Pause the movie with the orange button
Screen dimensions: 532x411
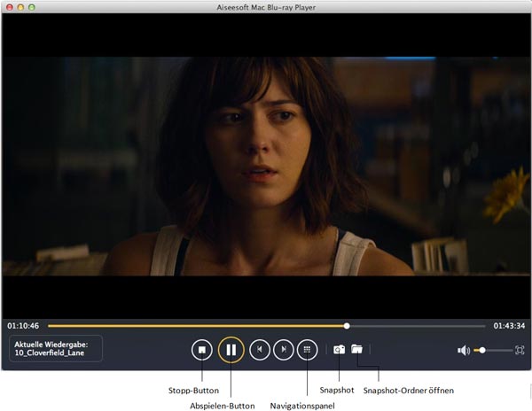(x=231, y=350)
